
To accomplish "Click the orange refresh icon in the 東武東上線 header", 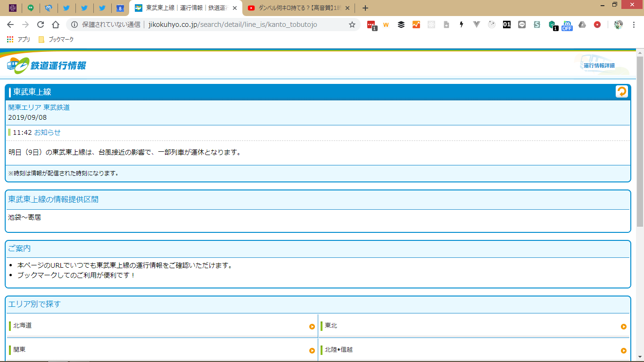I will click(621, 91).
